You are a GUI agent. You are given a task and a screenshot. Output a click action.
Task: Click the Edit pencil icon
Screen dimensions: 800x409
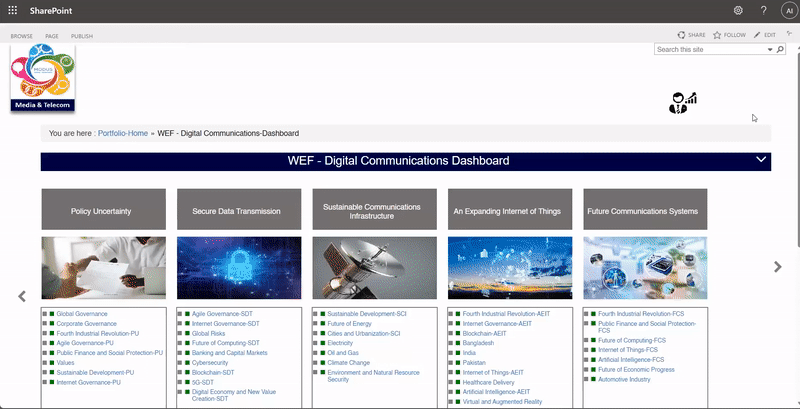pyautogui.click(x=757, y=35)
